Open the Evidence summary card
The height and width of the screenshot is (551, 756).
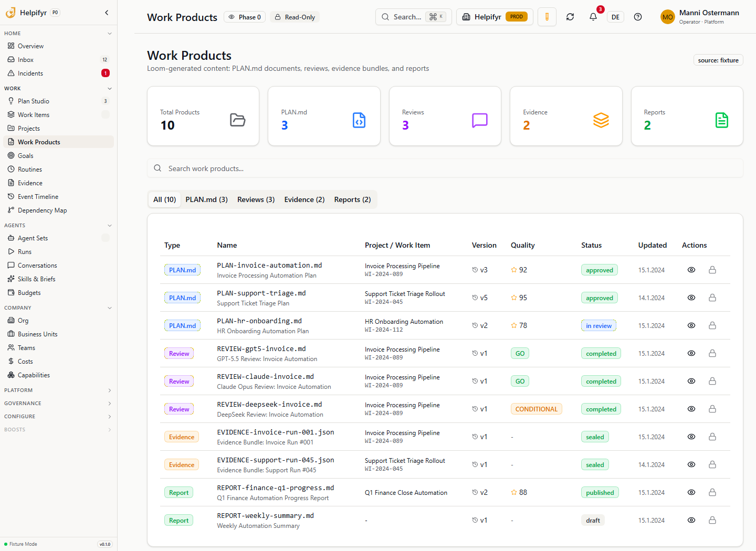coord(566,116)
